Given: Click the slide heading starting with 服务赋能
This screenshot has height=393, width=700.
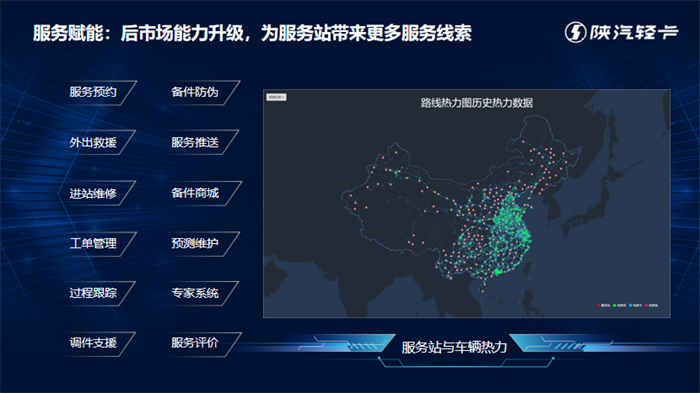Looking at the screenshot, I should [252, 33].
